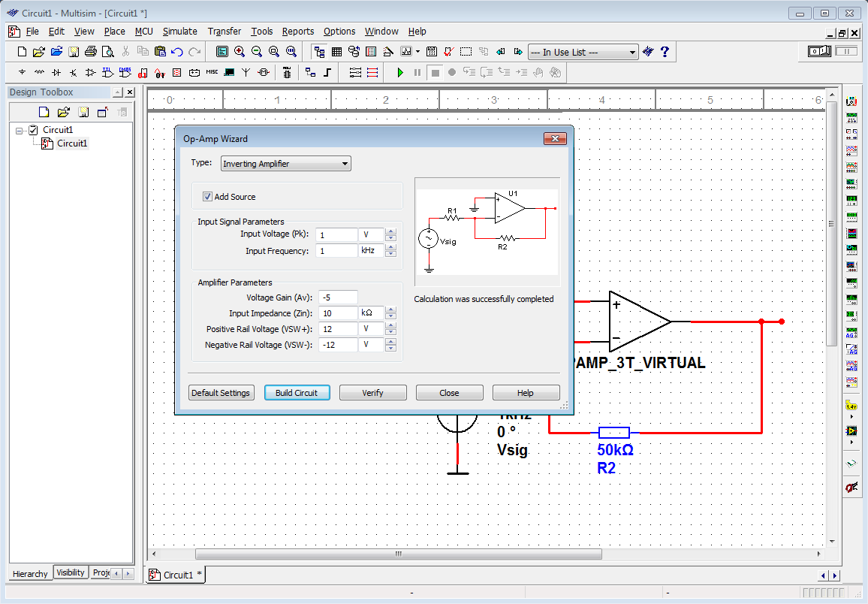Collapse the Circuit1 tree root node
Screen dimensions: 868x604
(19, 131)
